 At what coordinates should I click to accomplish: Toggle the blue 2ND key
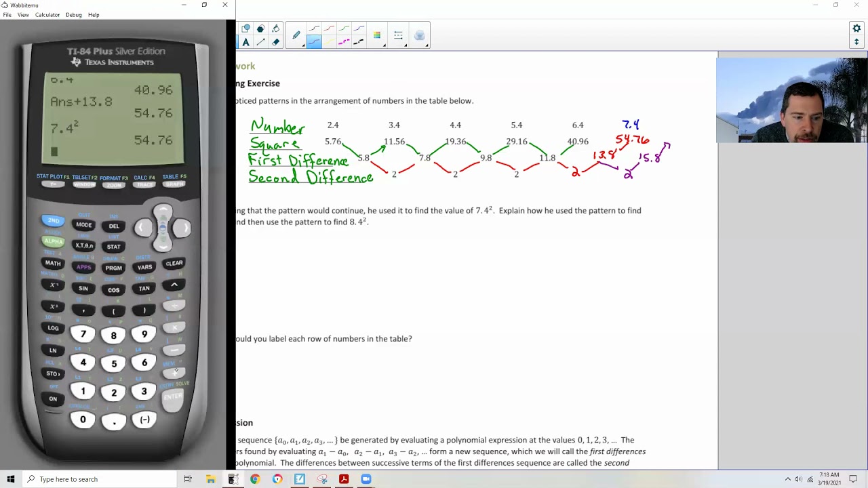(53, 221)
